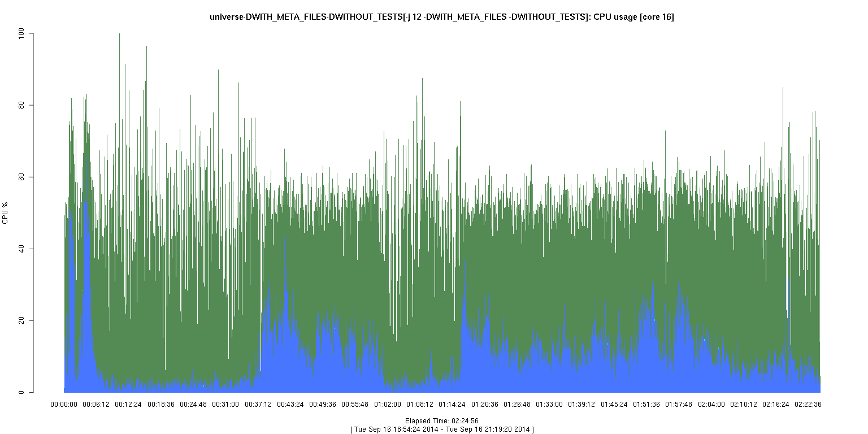Click the x-axis label 00:55:48
Screen dimensions: 868x434
pyautogui.click(x=355, y=405)
